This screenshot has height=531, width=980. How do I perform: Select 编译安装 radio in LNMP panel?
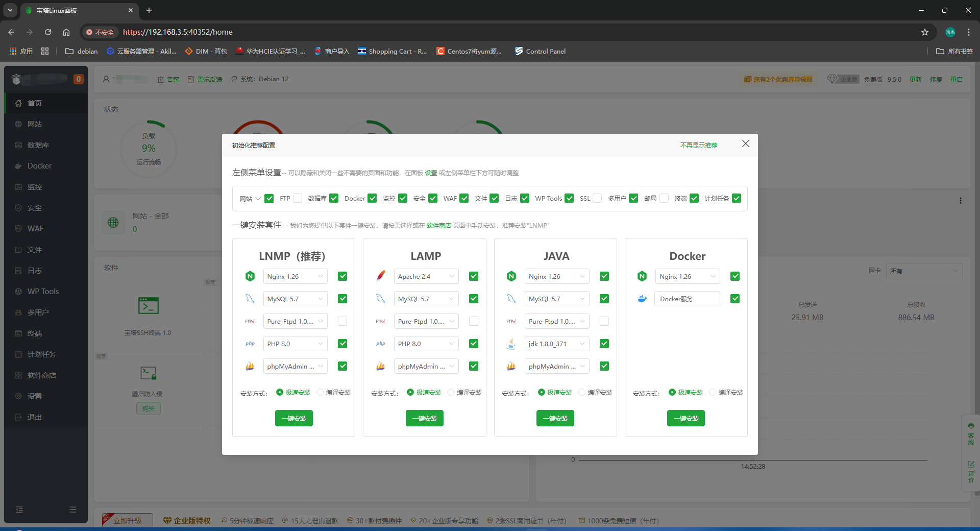click(320, 392)
